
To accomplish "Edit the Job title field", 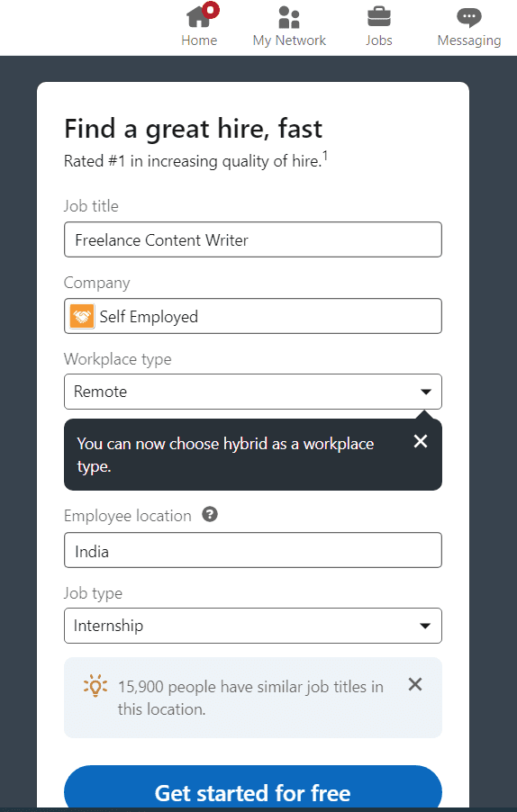I will 253,239.
